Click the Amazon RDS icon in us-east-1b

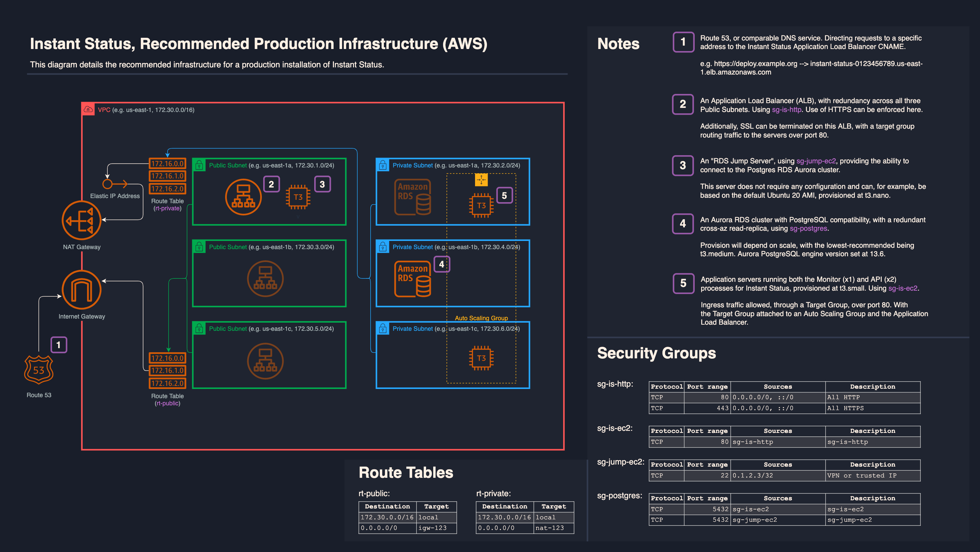tap(413, 279)
